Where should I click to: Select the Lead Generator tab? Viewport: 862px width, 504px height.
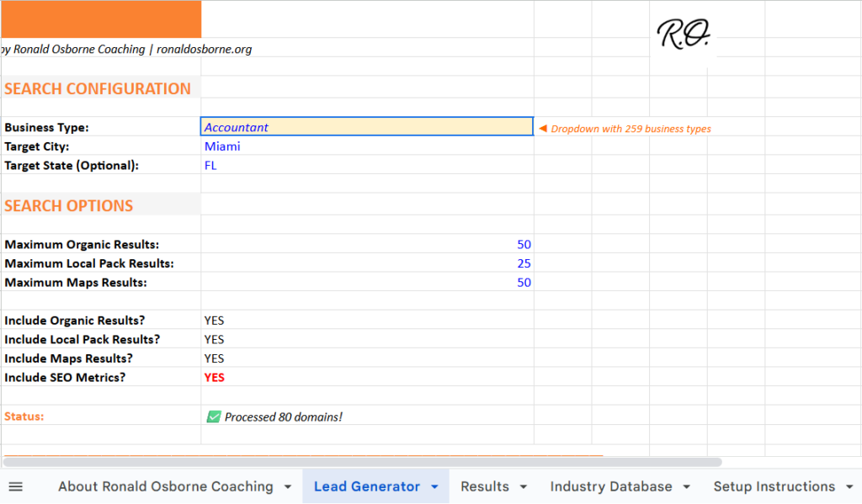point(367,486)
